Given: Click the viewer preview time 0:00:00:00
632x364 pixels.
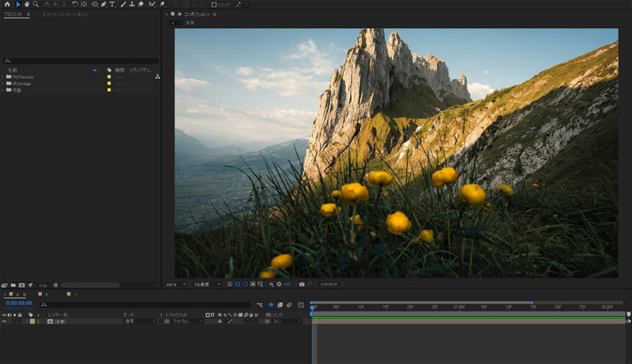Looking at the screenshot, I should 328,284.
